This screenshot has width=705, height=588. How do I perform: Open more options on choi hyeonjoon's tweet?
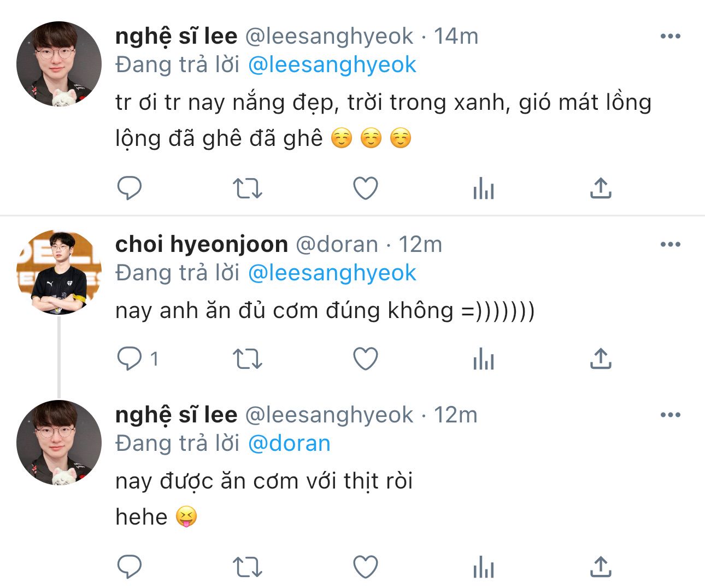670,245
